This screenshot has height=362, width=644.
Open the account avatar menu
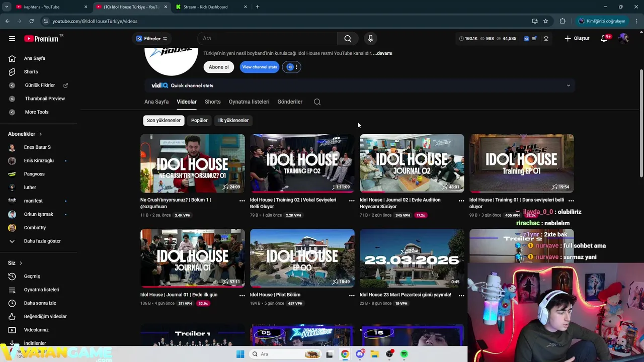pyautogui.click(x=624, y=38)
